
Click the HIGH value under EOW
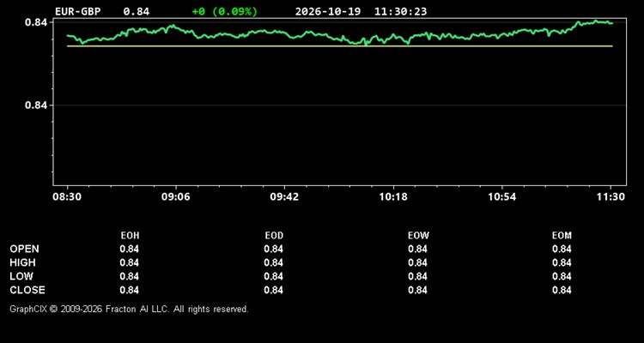[x=417, y=262]
